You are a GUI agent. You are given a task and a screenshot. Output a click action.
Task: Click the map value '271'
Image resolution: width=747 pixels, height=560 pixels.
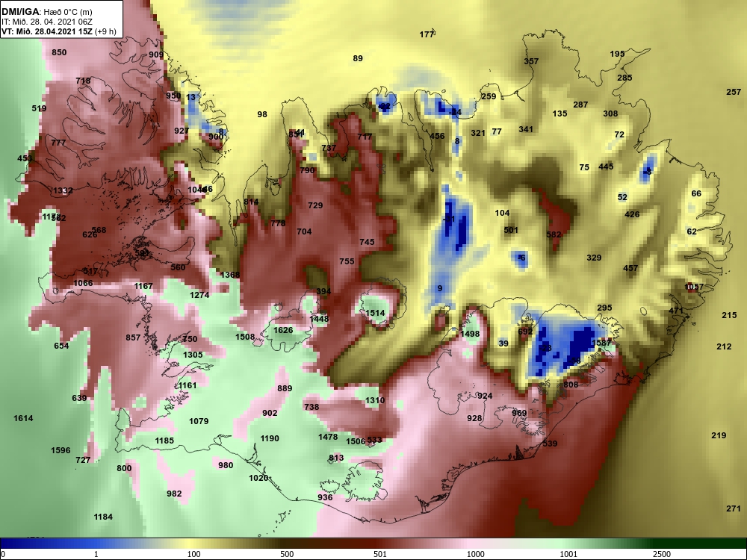point(734,509)
